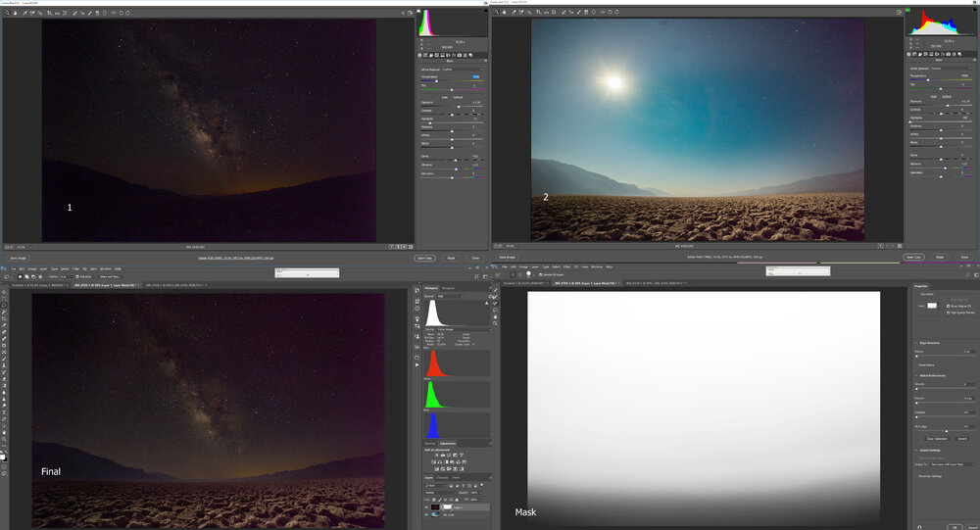
Task: Check the Remember Settings option
Action: coord(918,474)
